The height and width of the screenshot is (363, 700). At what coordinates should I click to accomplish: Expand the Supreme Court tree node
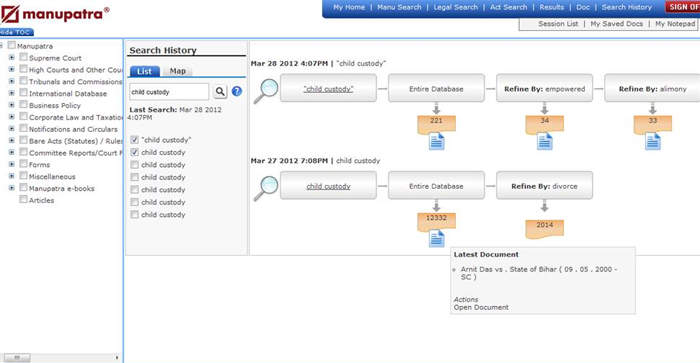(12, 58)
